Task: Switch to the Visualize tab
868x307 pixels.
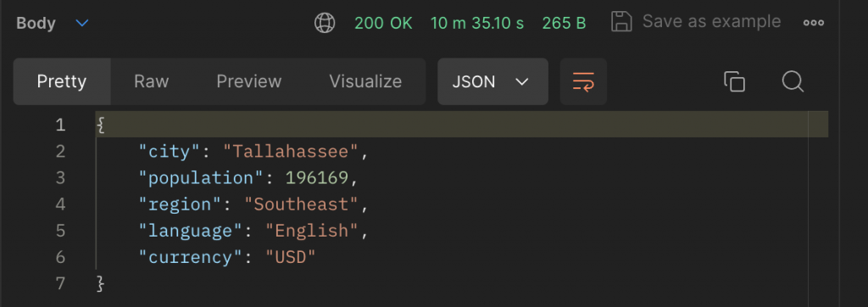Action: point(365,81)
